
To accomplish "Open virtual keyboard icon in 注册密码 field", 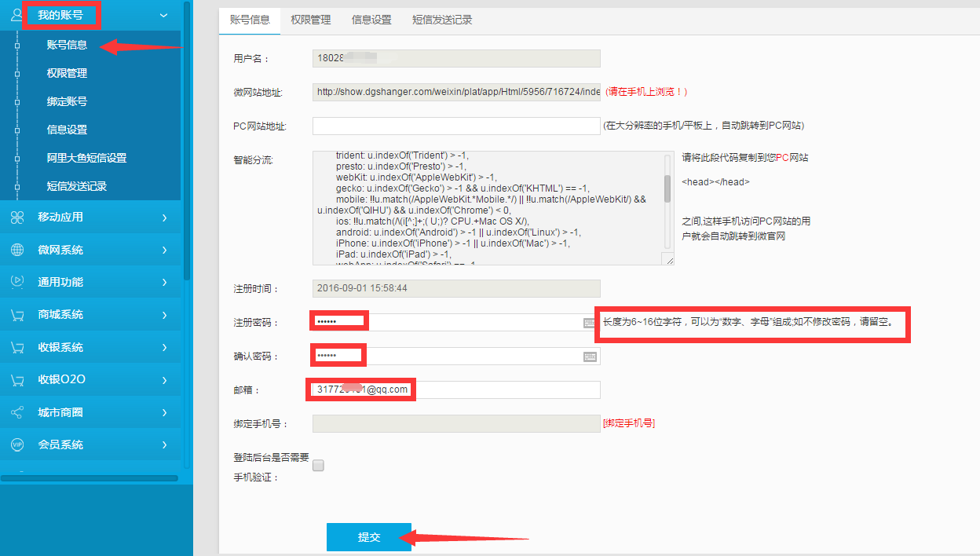I will click(590, 323).
